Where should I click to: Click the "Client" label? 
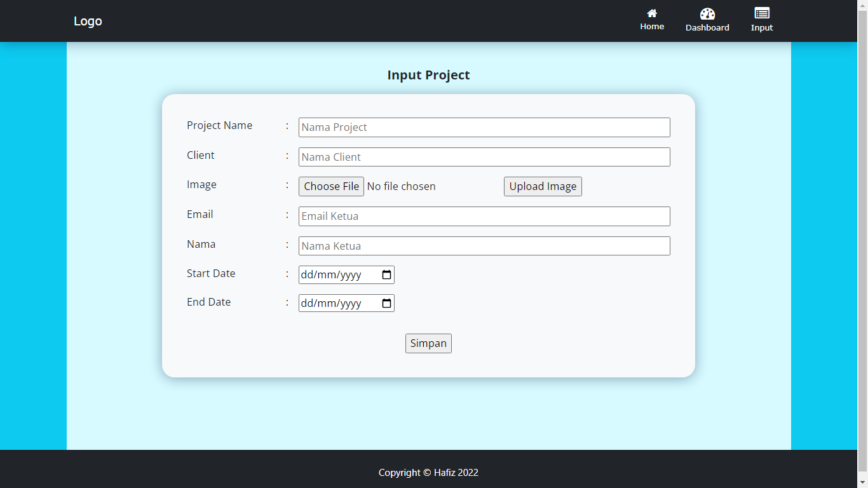(x=201, y=156)
